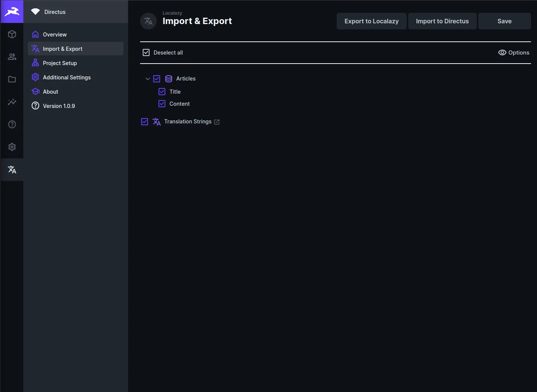Go to Project Setup in sidebar
The width and height of the screenshot is (537, 392).
click(x=60, y=63)
